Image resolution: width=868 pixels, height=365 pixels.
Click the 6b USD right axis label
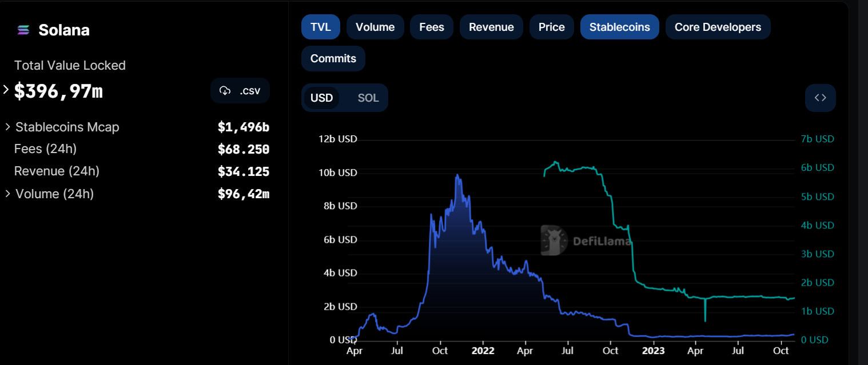[817, 167]
